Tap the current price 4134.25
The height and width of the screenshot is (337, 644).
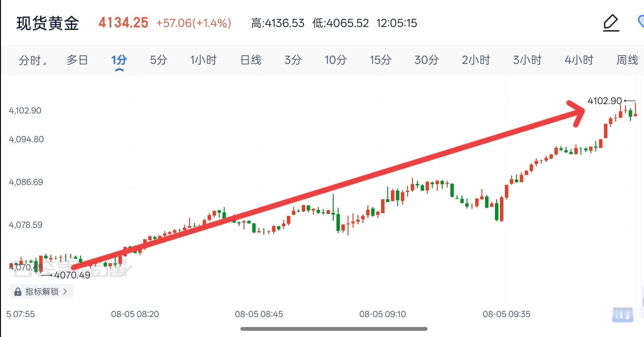click(x=123, y=23)
